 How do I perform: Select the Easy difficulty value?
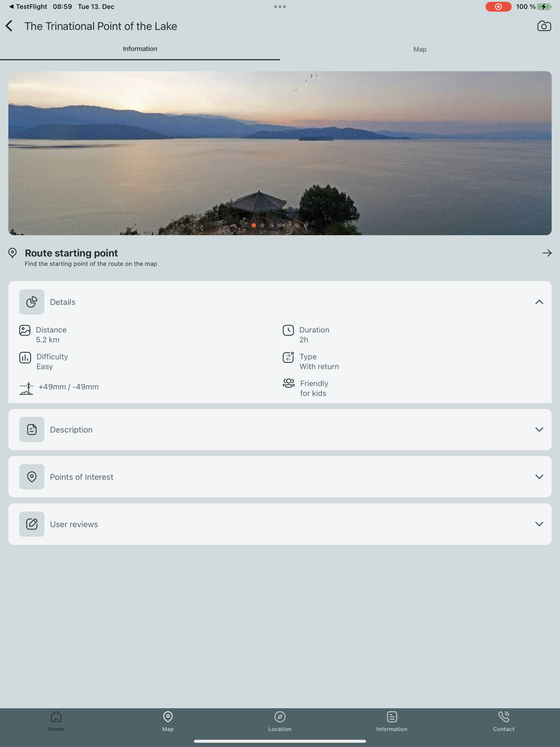point(45,367)
